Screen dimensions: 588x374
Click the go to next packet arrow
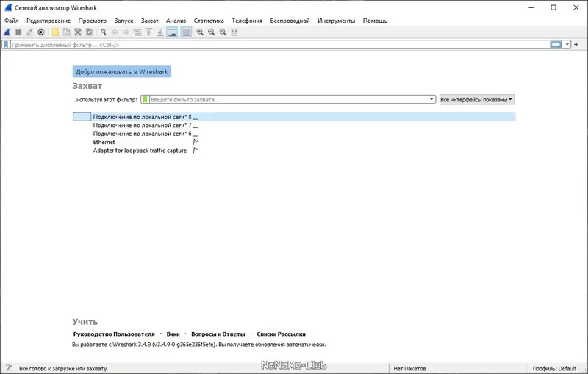[126, 32]
